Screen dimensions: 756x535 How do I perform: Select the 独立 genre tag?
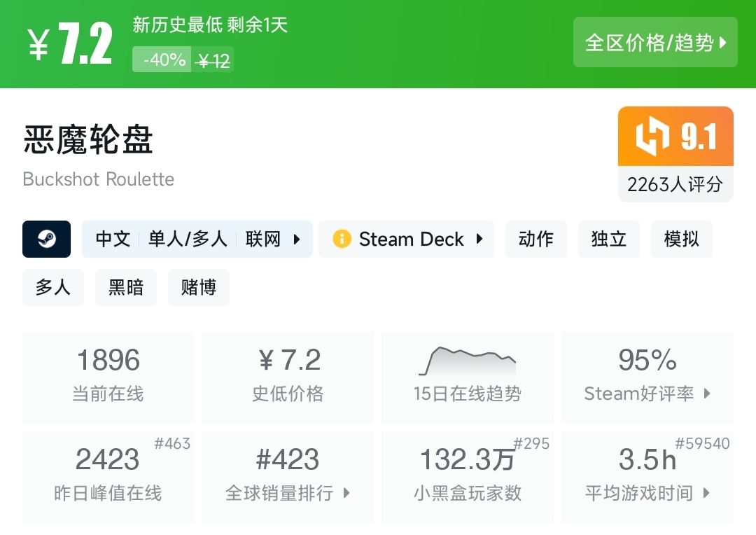[609, 239]
